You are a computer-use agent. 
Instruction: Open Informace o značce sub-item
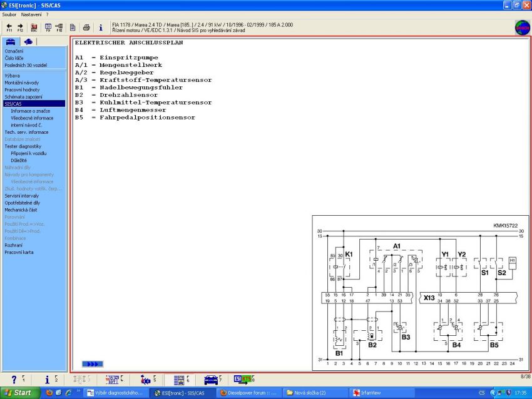[x=30, y=111]
